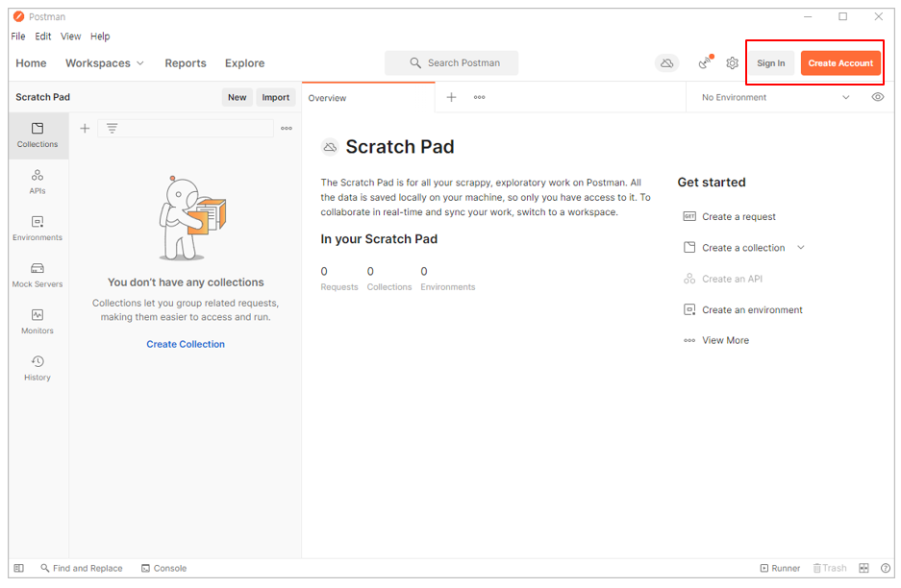Open the APIs sidebar section
This screenshot has width=901, height=588.
(x=38, y=182)
